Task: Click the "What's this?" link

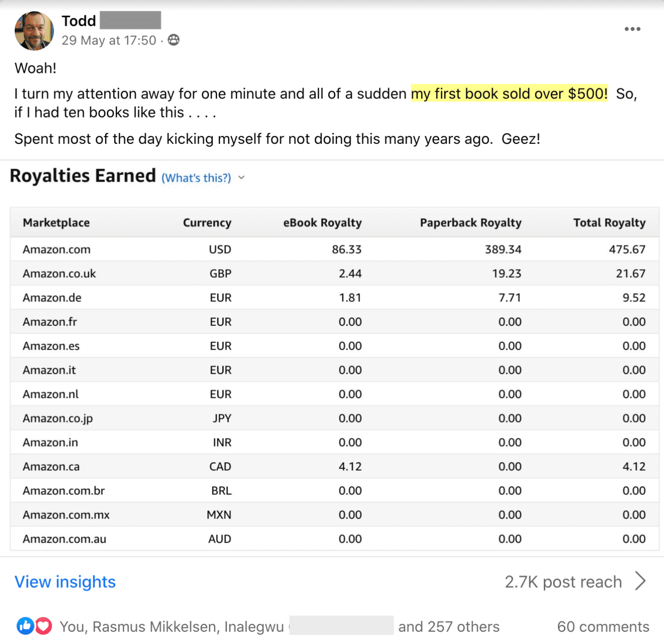Action: coord(196,178)
